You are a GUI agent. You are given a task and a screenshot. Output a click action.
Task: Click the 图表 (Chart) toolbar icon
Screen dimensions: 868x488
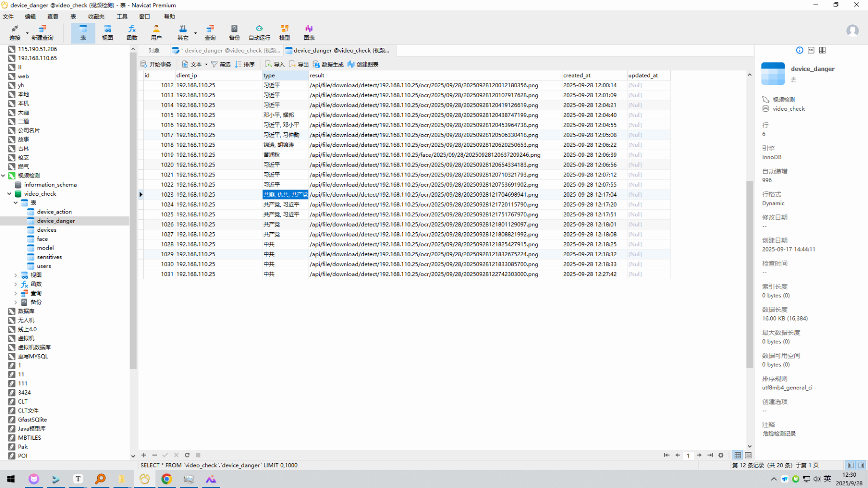(309, 32)
